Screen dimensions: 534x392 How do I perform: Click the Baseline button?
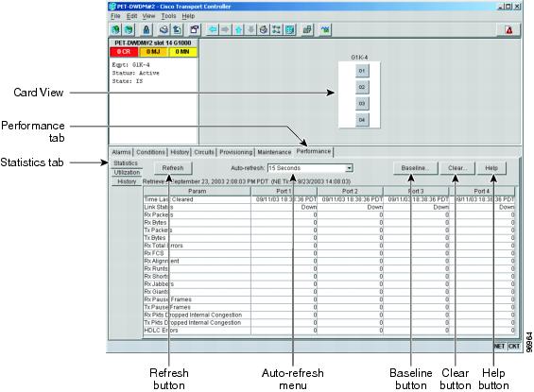click(x=416, y=168)
